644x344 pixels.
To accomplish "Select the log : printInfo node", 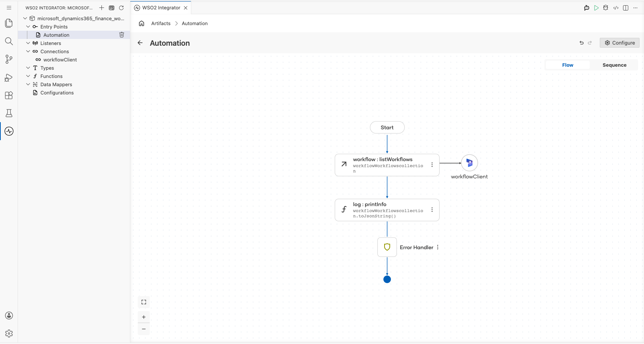I will click(x=387, y=210).
